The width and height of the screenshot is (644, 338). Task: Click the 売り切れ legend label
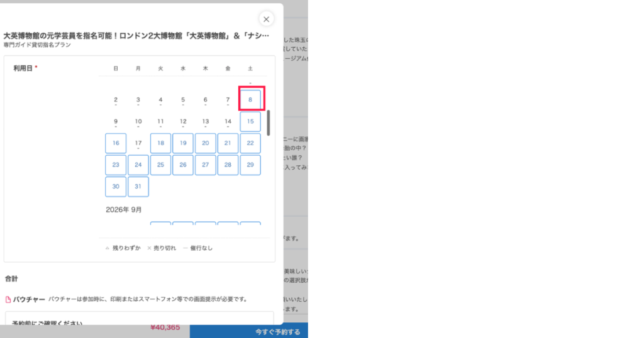[x=165, y=248]
